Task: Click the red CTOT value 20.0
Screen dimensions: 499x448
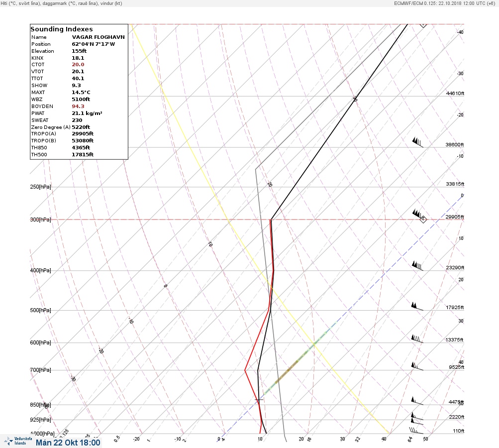Action: [78, 64]
